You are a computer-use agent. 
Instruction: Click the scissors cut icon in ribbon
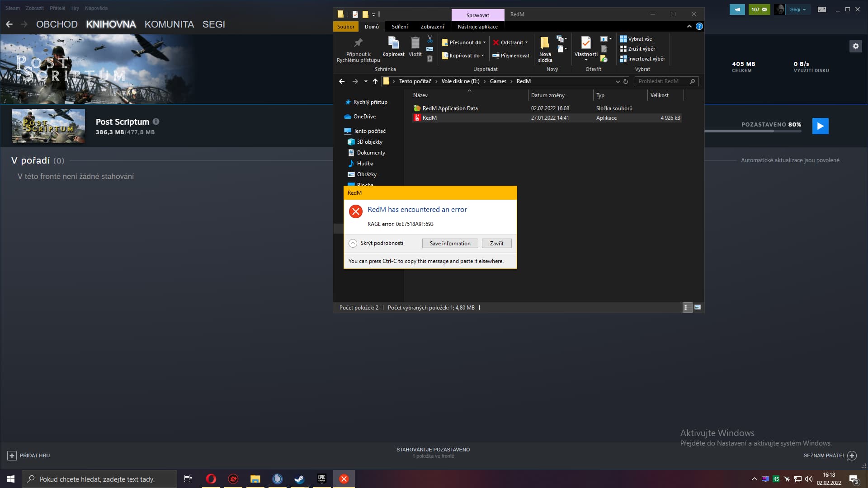pos(430,39)
